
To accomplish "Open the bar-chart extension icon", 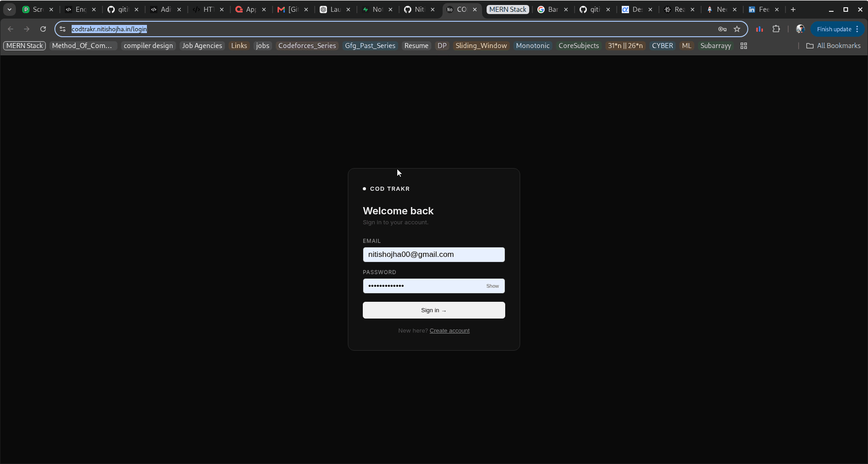I will point(760,29).
